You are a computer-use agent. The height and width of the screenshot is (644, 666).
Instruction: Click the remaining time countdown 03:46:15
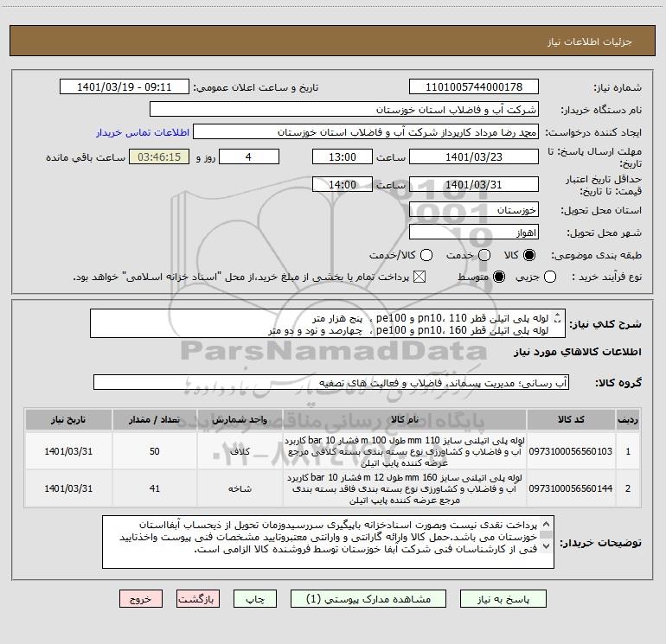[x=159, y=157]
